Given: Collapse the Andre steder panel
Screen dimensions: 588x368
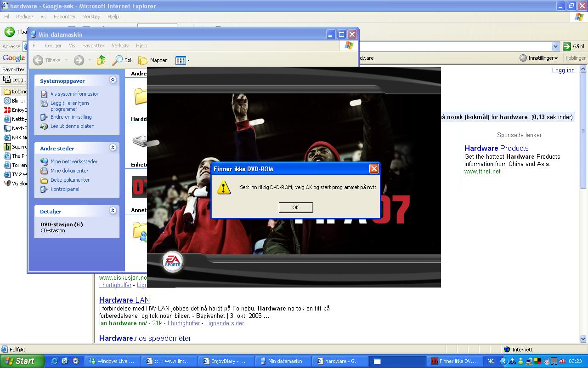Looking at the screenshot, I should pos(113,148).
